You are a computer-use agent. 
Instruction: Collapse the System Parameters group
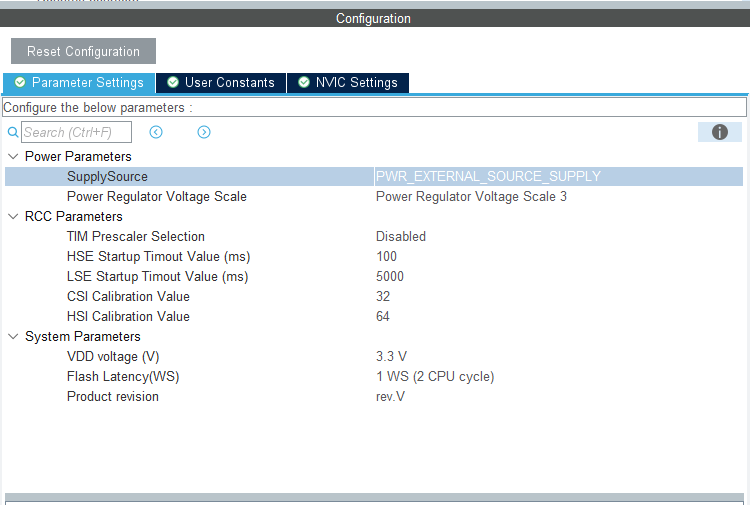coord(12,337)
